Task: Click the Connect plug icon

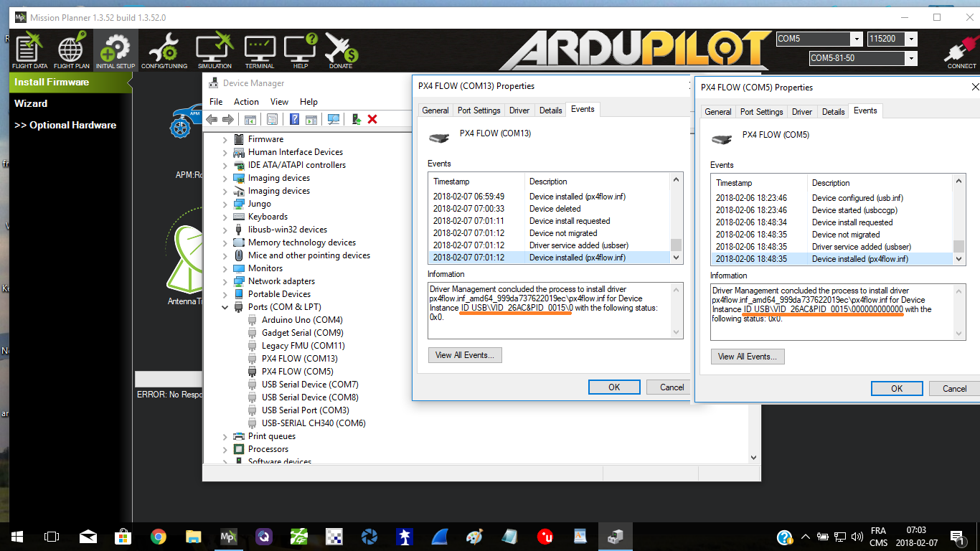Action: (962, 50)
